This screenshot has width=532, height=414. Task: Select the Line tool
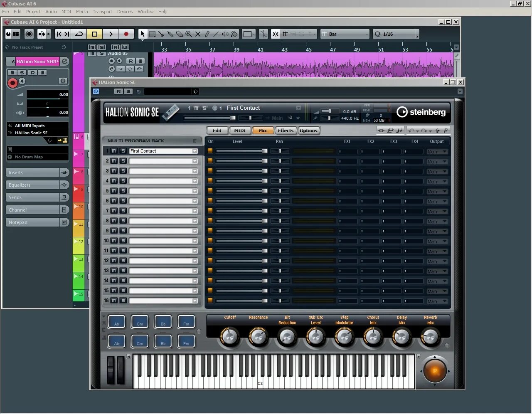pyautogui.click(x=216, y=34)
